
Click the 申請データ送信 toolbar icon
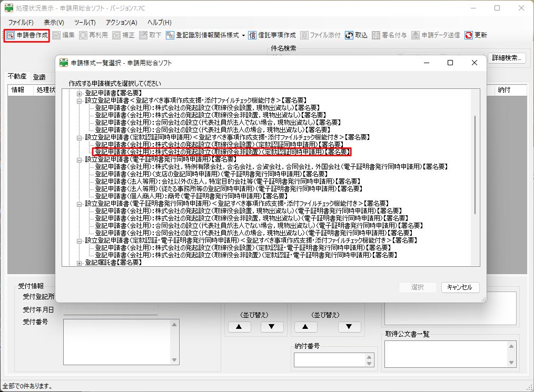(x=416, y=35)
